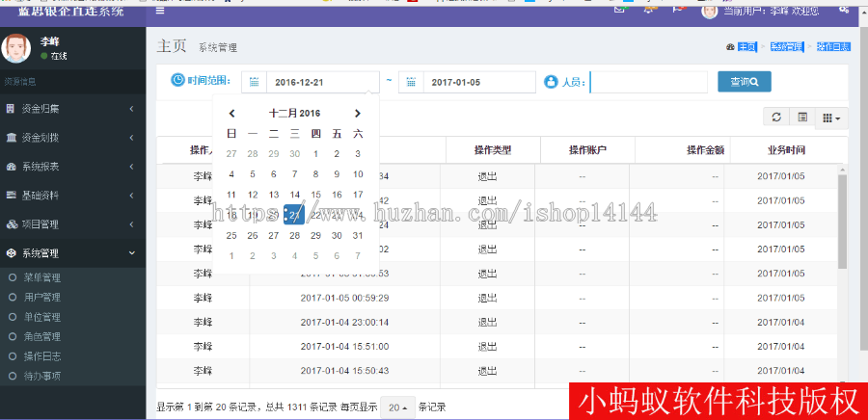Go to next month in calendar
The height and width of the screenshot is (420, 868).
(358, 114)
